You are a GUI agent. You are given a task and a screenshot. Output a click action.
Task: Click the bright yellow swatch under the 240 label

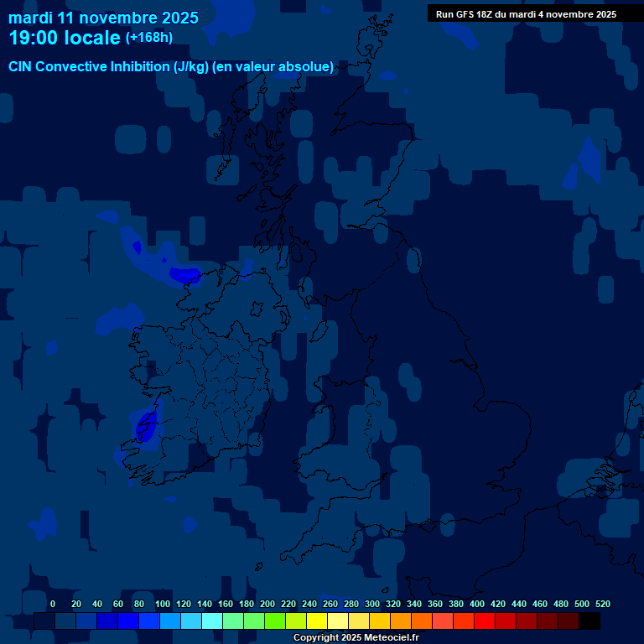(x=316, y=621)
